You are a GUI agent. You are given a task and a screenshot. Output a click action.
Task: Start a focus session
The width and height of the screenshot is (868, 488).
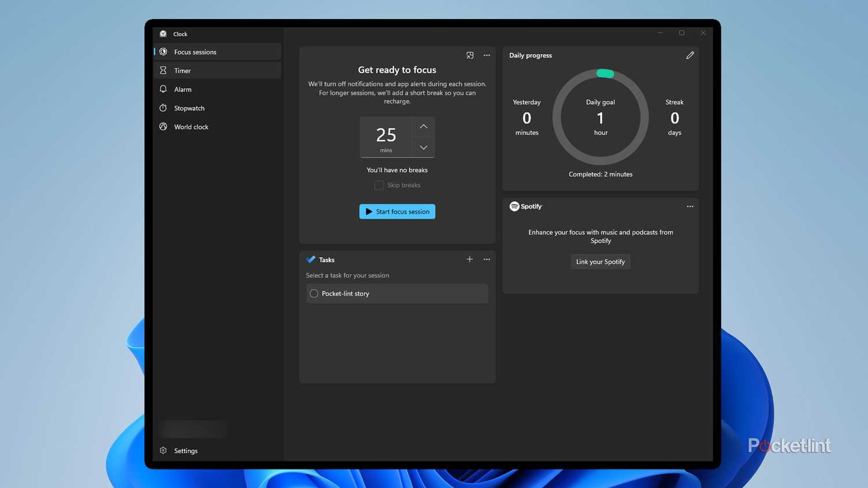click(x=397, y=211)
